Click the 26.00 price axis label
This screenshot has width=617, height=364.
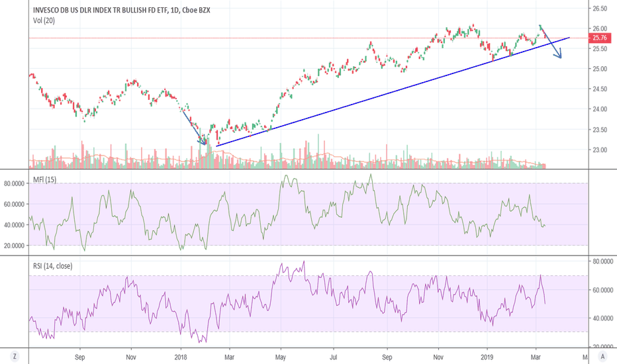pyautogui.click(x=600, y=28)
